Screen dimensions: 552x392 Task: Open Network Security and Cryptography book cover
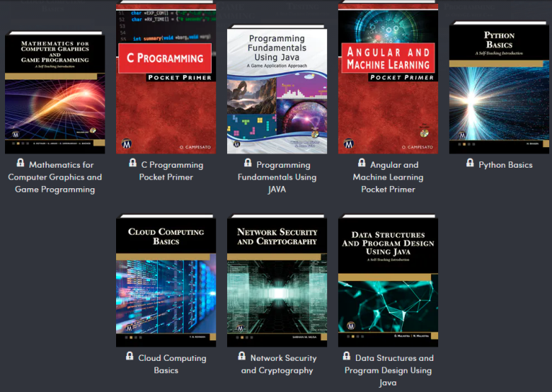point(277,280)
